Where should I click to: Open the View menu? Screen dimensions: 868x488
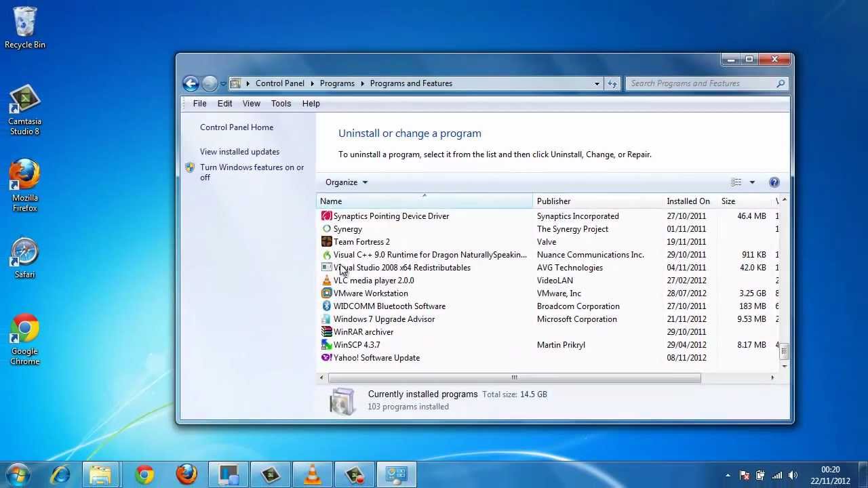(x=251, y=104)
